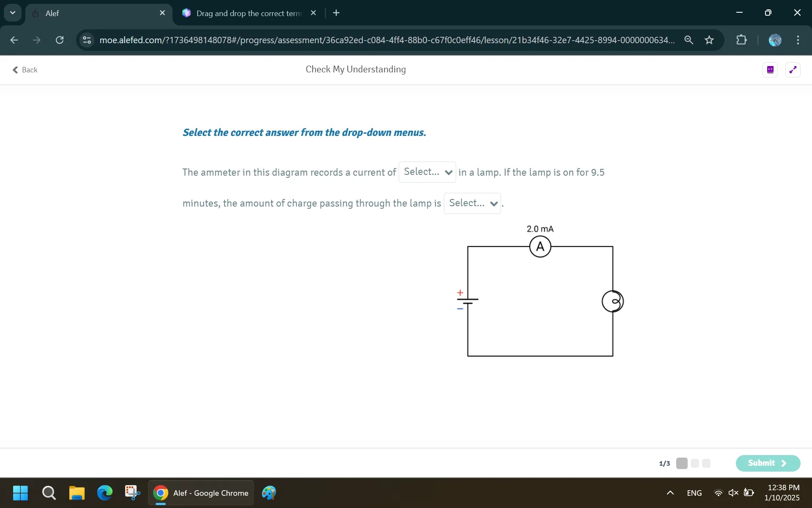Viewport: 812px width, 508px height.
Task: Open the Chrome profile avatar
Action: coord(775,40)
